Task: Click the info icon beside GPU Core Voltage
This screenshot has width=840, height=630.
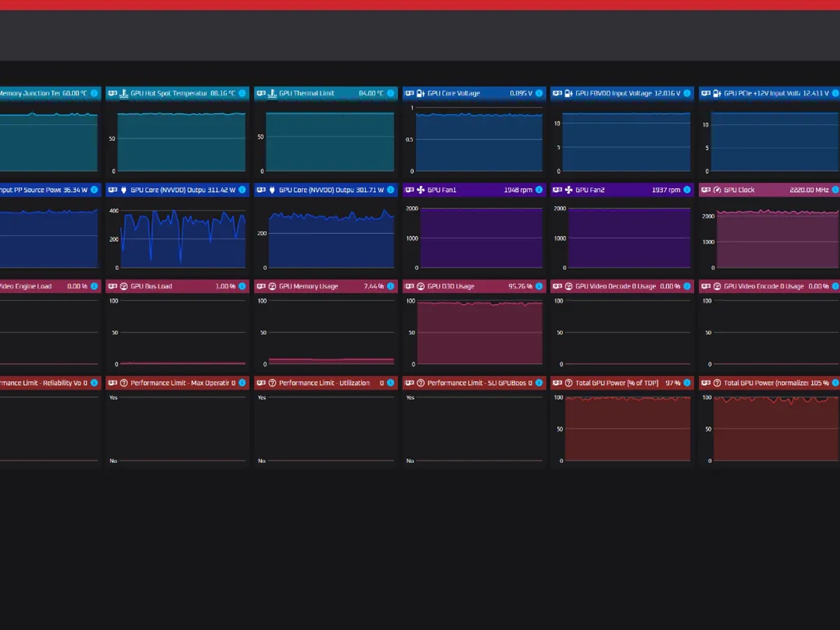Action: tap(539, 93)
